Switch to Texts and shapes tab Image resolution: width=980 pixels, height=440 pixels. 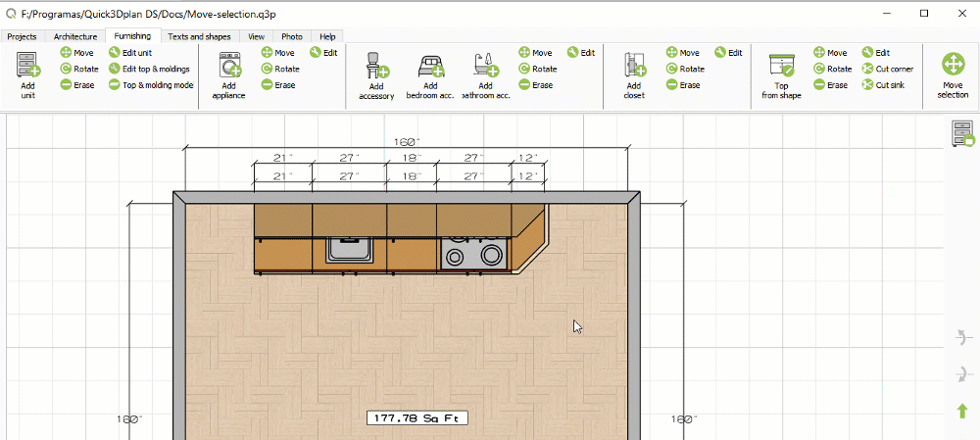pyautogui.click(x=199, y=36)
